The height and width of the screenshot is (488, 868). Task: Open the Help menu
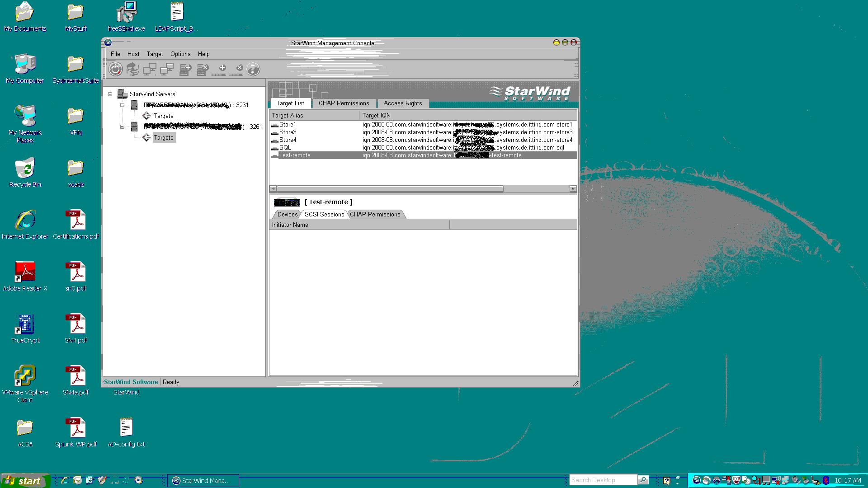pyautogui.click(x=204, y=54)
